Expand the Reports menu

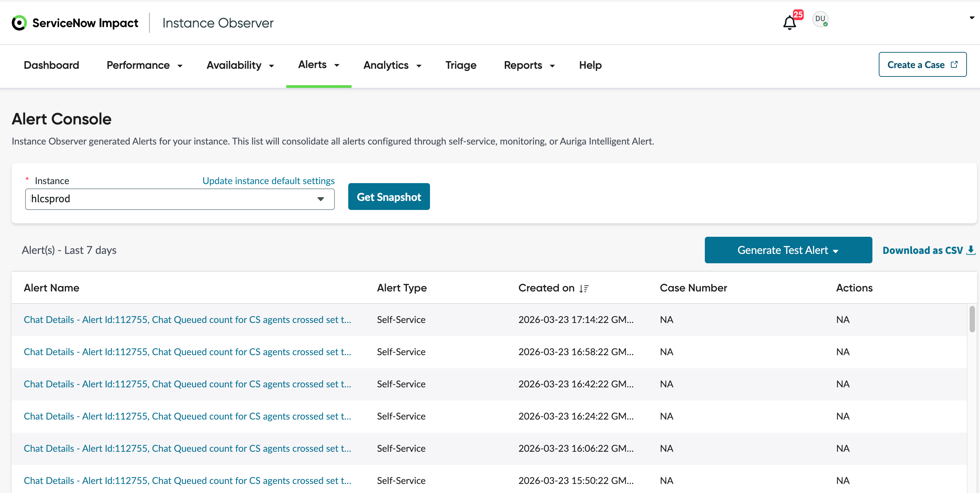529,65
